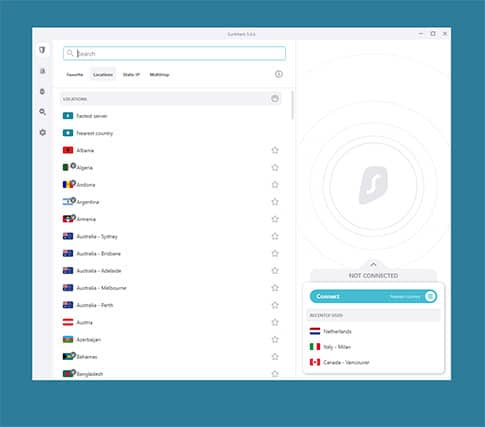Open the Antivirus bug icon in sidebar
The width and height of the screenshot is (485, 427).
point(42,91)
